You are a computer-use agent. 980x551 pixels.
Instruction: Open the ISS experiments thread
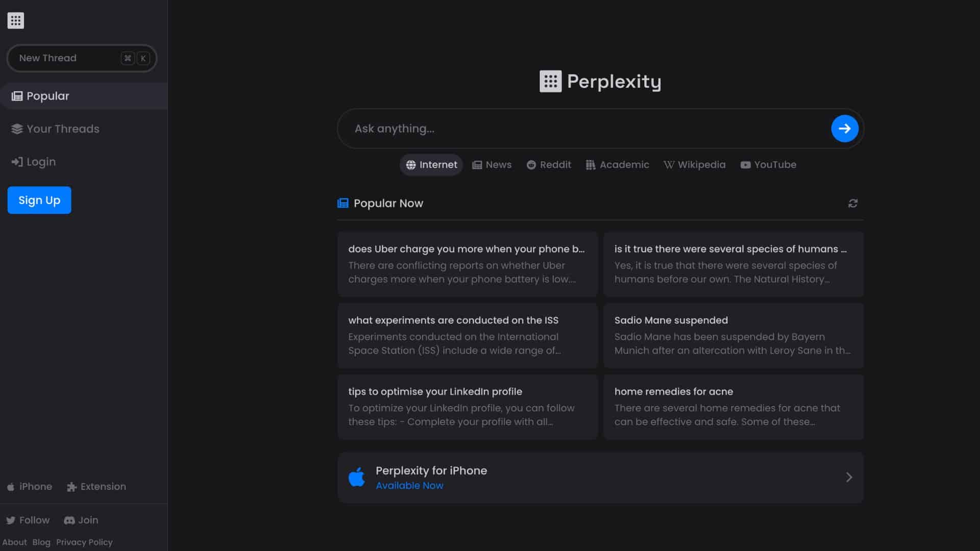point(468,336)
